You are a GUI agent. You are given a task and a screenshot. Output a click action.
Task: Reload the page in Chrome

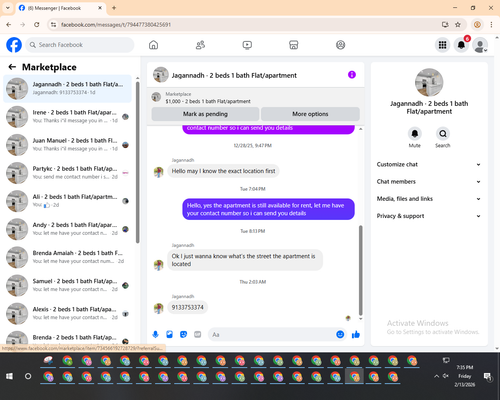[x=37, y=24]
